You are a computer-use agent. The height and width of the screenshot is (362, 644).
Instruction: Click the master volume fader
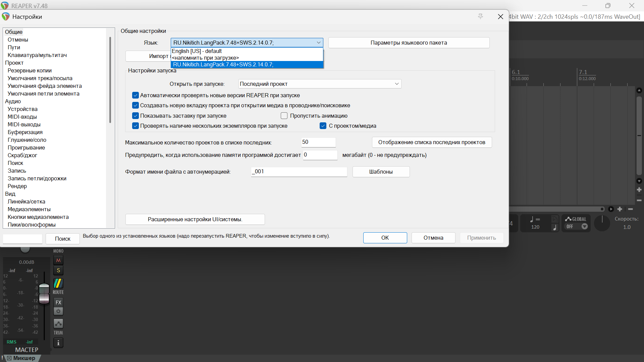[x=44, y=293]
